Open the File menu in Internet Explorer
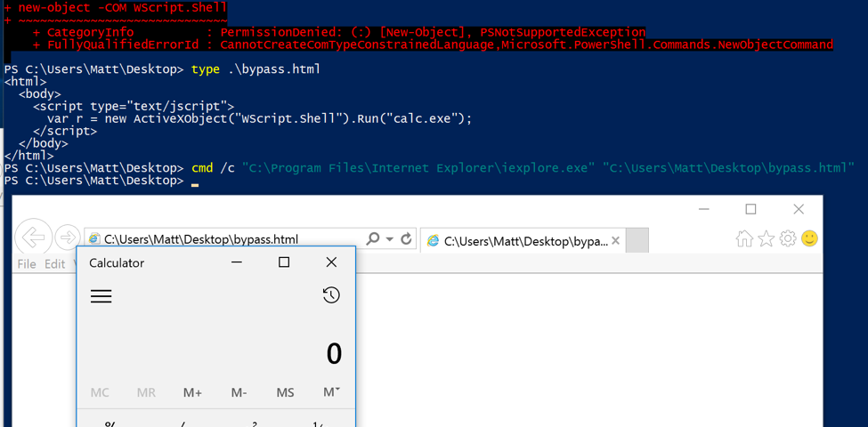 coord(27,264)
